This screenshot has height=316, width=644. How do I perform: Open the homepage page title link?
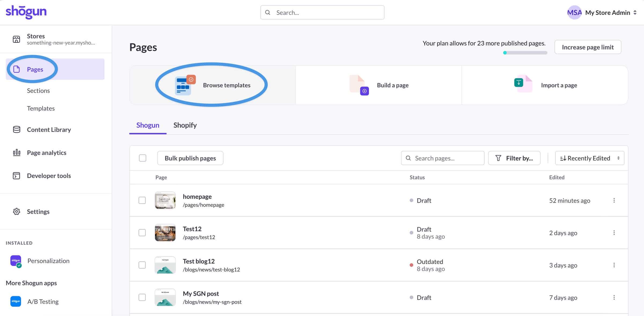[197, 196]
